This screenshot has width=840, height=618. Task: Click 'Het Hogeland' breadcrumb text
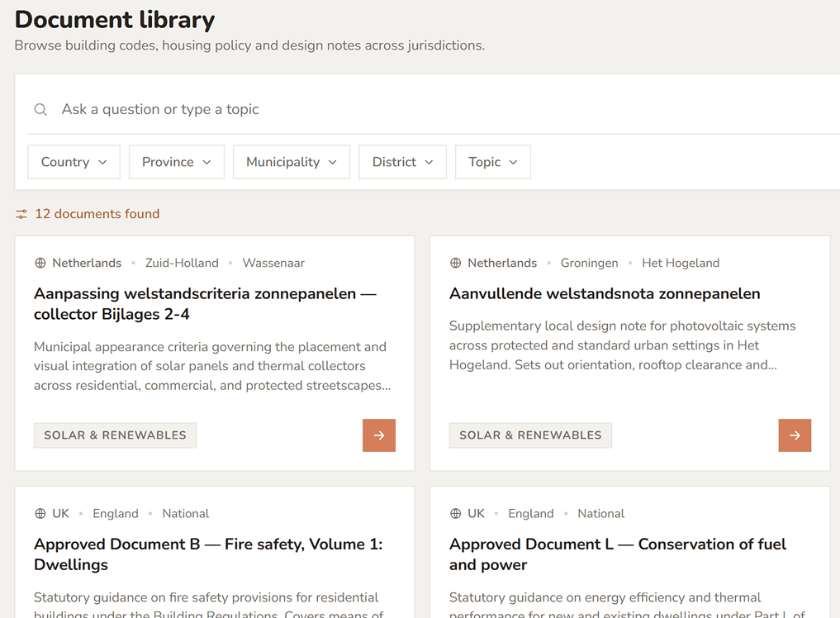point(681,264)
